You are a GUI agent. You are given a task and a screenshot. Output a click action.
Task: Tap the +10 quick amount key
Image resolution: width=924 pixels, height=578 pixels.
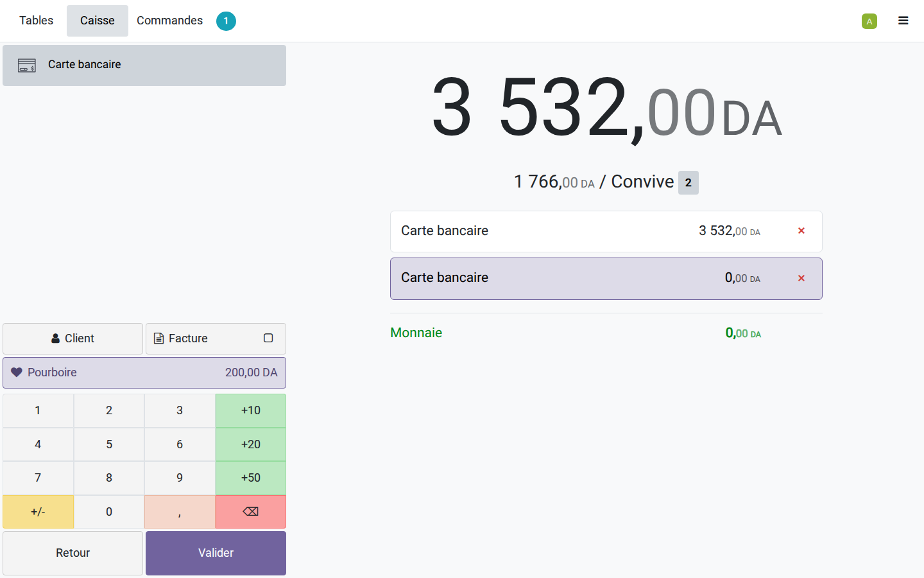coord(251,410)
